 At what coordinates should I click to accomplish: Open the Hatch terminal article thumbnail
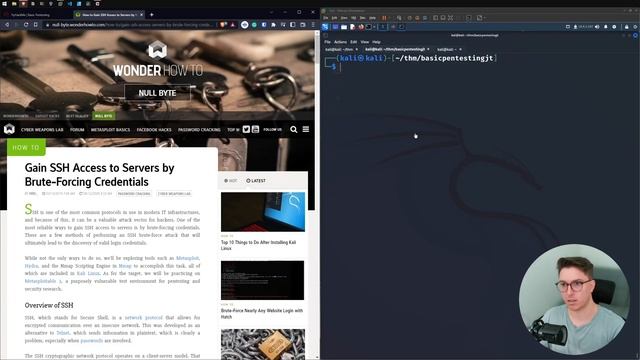[x=262, y=280]
